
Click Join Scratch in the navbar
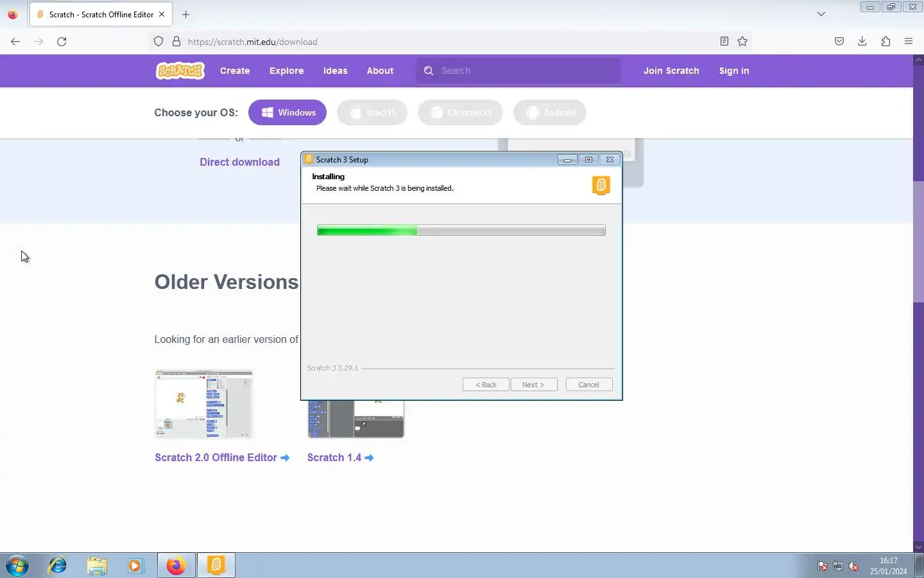(x=671, y=71)
